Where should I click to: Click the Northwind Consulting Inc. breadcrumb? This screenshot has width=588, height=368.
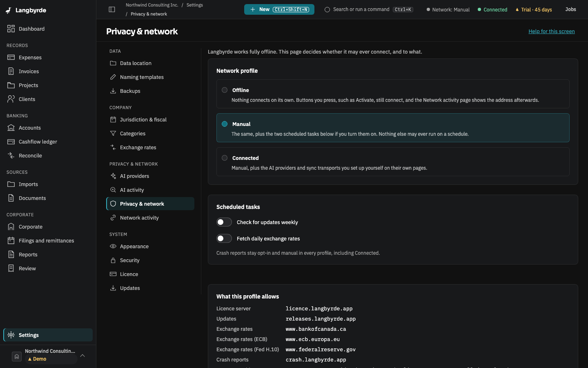152,5
